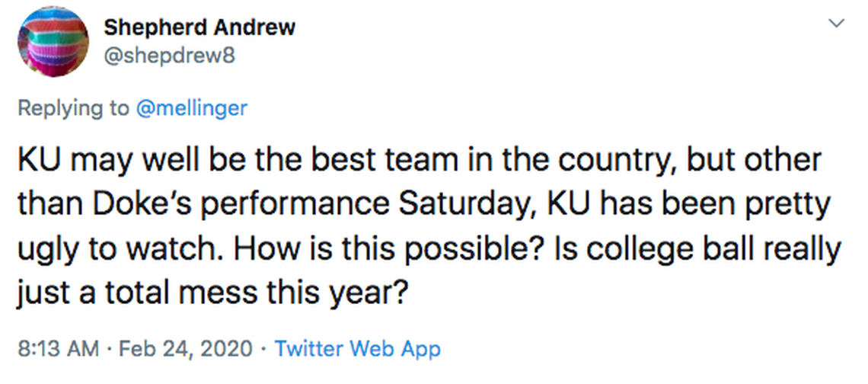Open the Twitter Web App source link
Image resolution: width=868 pixels, height=384 pixels.
(357, 350)
